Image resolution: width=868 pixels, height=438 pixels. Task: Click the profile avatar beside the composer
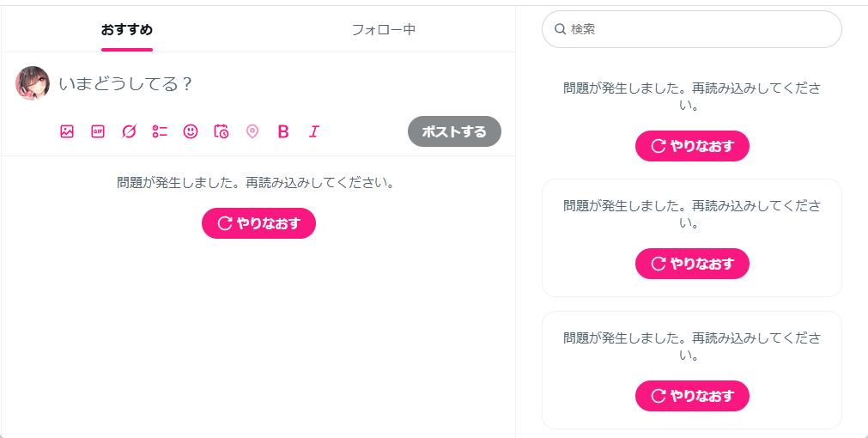(33, 83)
